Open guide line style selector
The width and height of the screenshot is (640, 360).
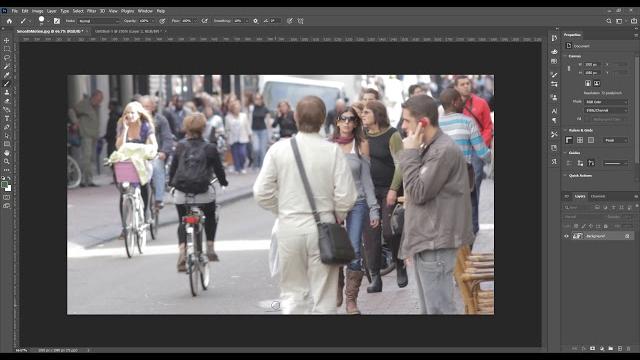pyautogui.click(x=616, y=163)
